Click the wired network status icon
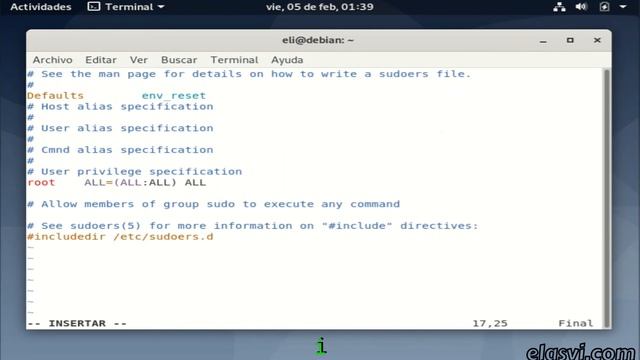640x360 pixels. 559,7
